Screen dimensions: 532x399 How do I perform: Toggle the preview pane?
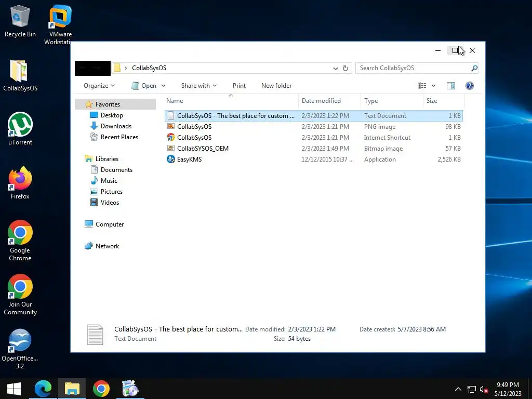(451, 86)
